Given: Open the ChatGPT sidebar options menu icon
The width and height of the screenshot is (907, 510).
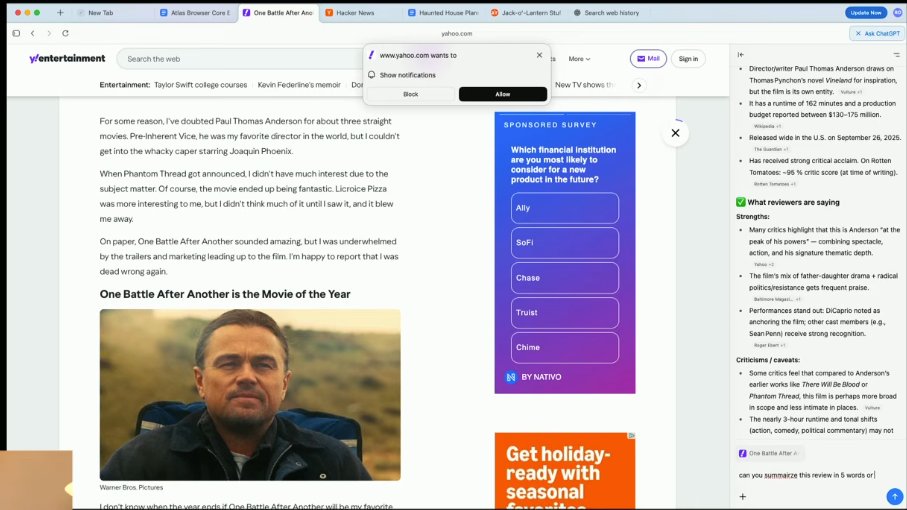Looking at the screenshot, I should 897,54.
